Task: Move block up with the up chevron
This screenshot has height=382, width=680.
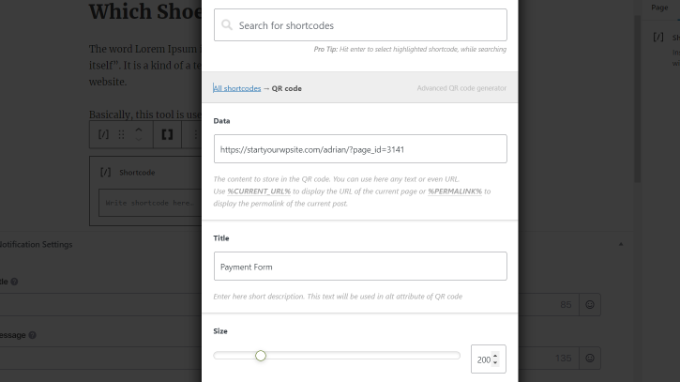Action: click(x=139, y=130)
